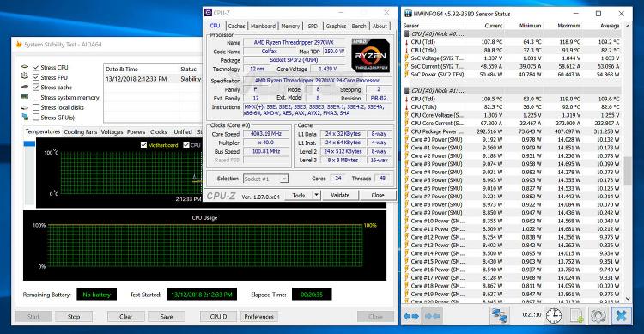Click the AIDA64 flame icon in title
This screenshot has width=644, height=334.
point(19,44)
